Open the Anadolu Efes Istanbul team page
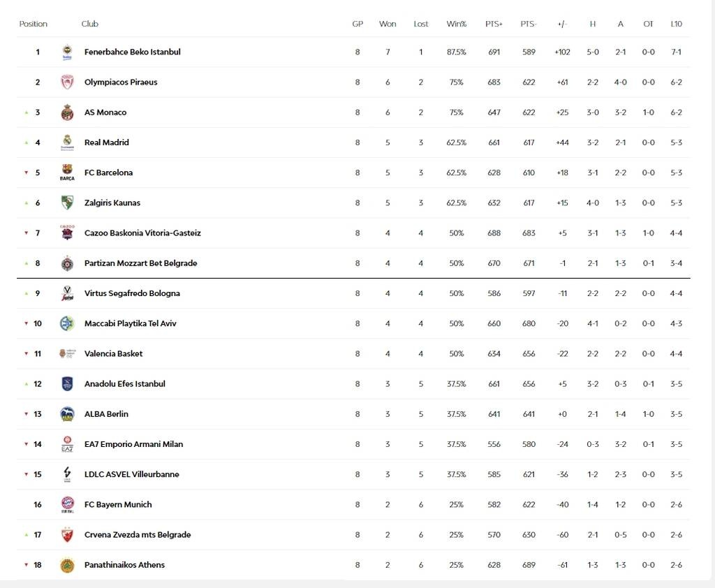Viewport: 715px width, 588px height. (126, 383)
